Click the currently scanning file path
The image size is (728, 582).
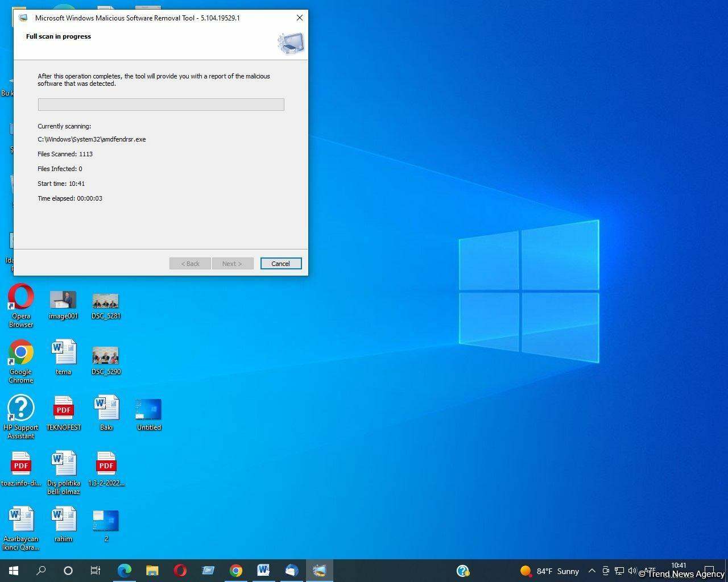pyautogui.click(x=92, y=139)
